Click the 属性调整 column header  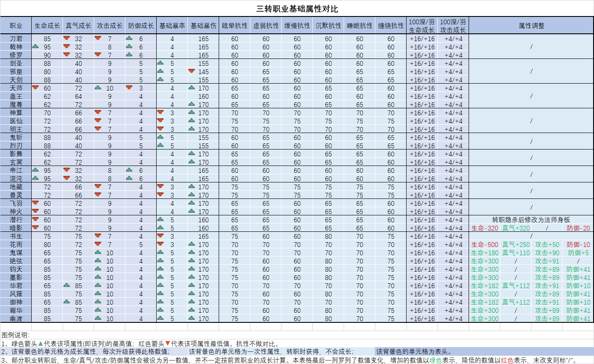tap(532, 26)
